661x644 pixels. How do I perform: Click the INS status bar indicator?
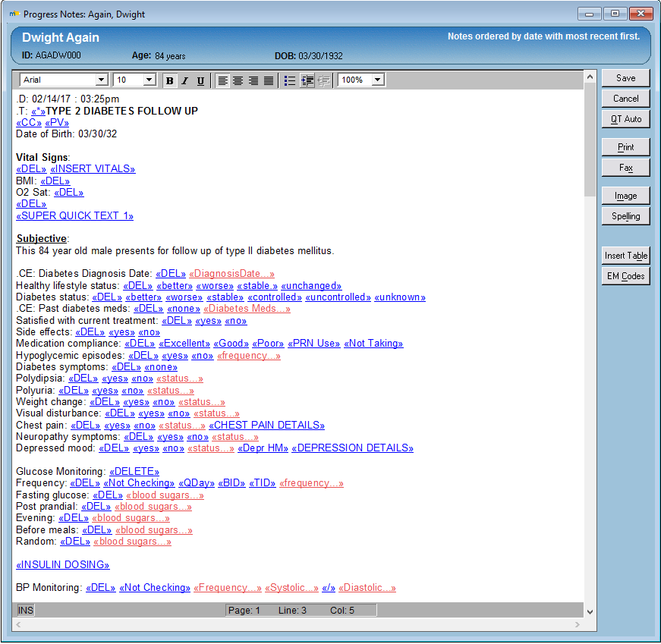[26, 611]
